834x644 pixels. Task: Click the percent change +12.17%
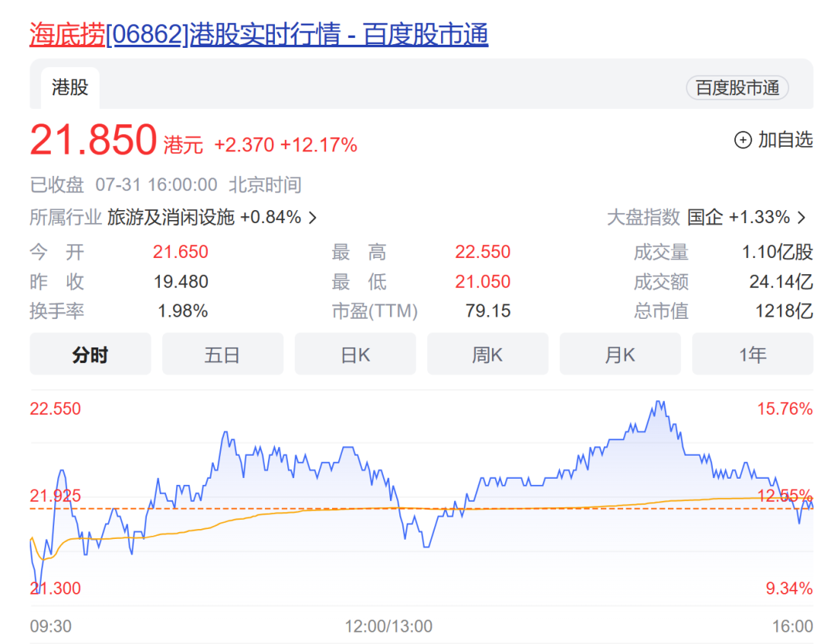pos(319,144)
